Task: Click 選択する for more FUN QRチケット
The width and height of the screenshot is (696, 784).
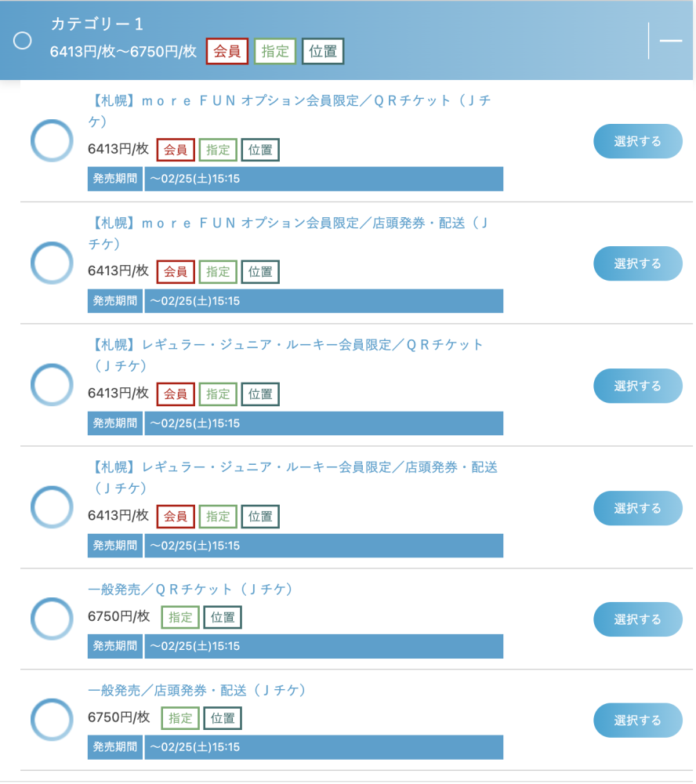Action: (637, 141)
